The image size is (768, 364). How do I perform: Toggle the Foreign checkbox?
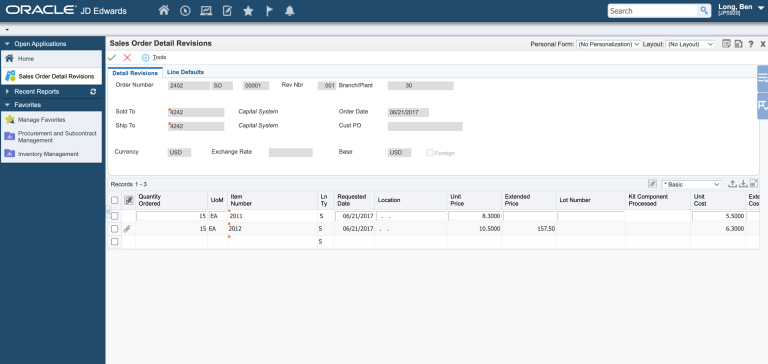coord(430,153)
